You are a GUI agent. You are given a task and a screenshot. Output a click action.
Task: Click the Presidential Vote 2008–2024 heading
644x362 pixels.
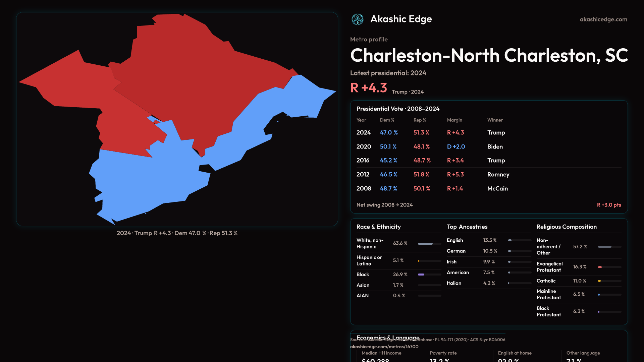point(398,109)
